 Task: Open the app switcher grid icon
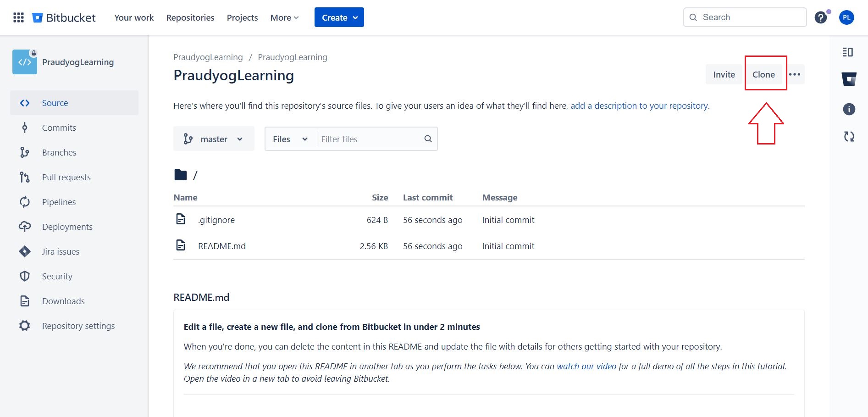(18, 17)
